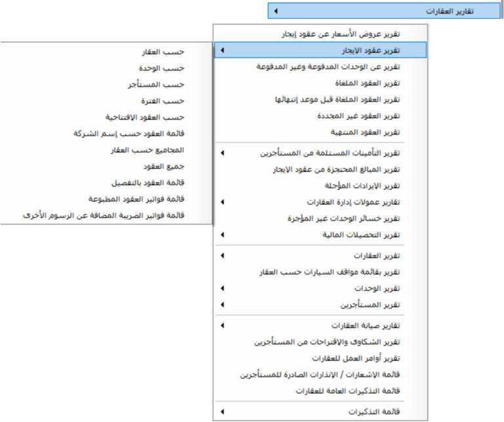Select قائمة التذكيرات العامة للعقارات
Image resolution: width=504 pixels, height=422 pixels.
tap(320, 391)
